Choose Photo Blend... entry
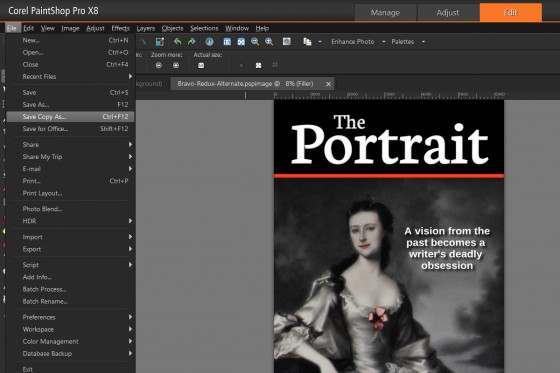 coord(71,209)
